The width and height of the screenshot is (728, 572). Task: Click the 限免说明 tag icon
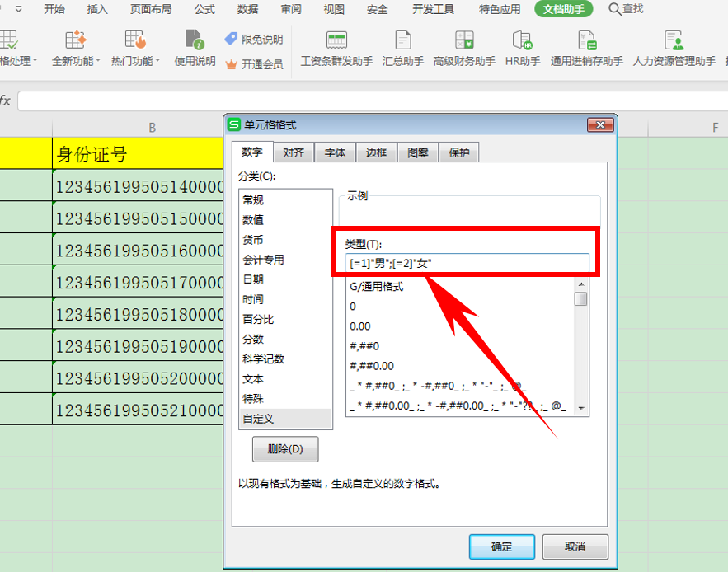pos(231,39)
